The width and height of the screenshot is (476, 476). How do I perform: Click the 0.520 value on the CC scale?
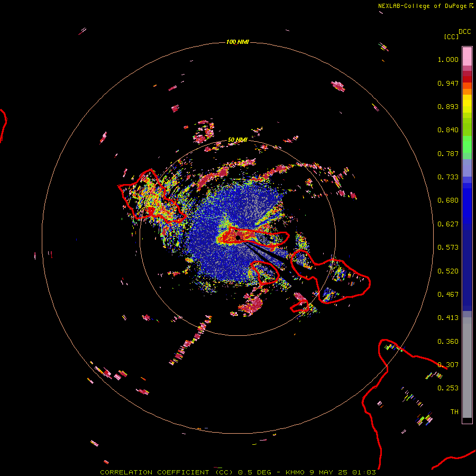448,271
